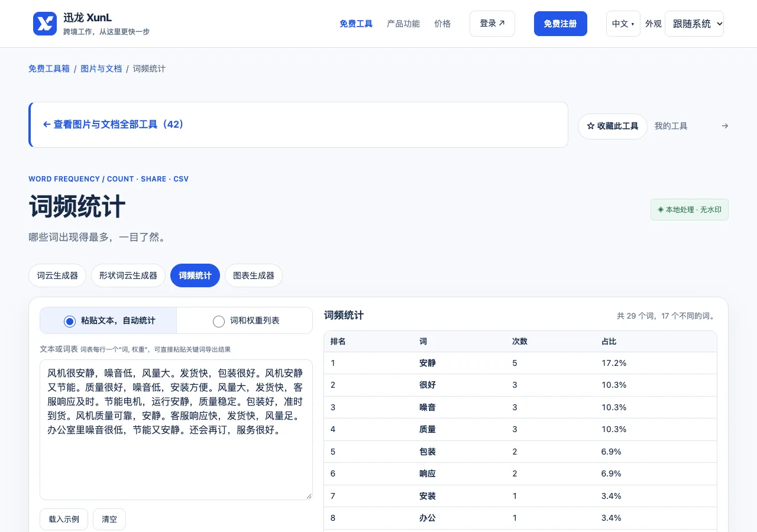Click the 载入示例 button

[x=64, y=519]
